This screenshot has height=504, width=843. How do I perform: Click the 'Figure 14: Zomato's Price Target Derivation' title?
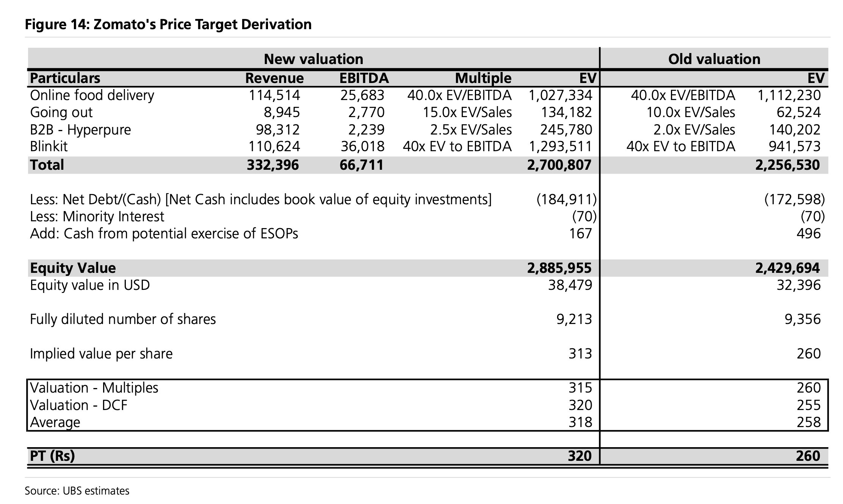click(168, 25)
